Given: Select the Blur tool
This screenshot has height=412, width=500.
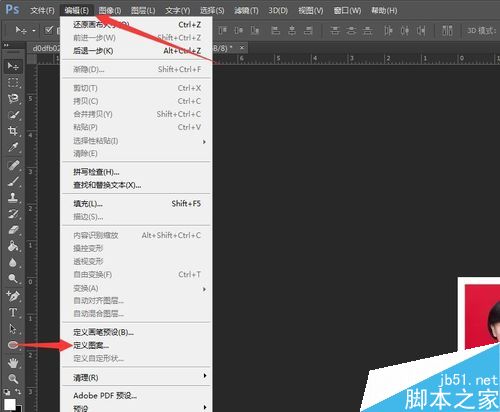Looking at the screenshot, I should click(13, 262).
